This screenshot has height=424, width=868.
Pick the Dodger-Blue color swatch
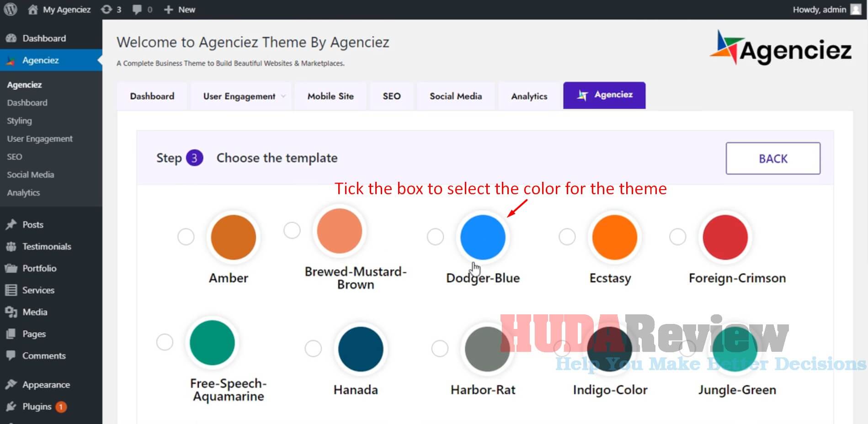pos(483,237)
